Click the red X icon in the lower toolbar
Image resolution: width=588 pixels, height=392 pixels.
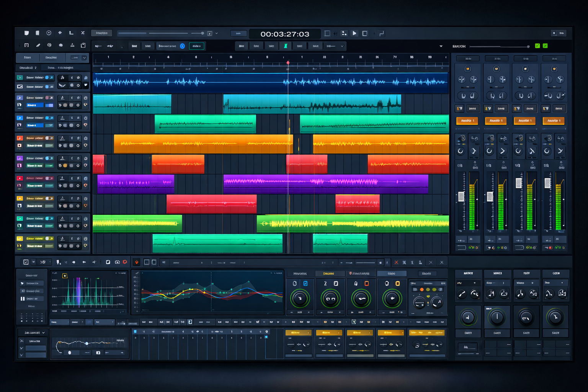pos(396,263)
